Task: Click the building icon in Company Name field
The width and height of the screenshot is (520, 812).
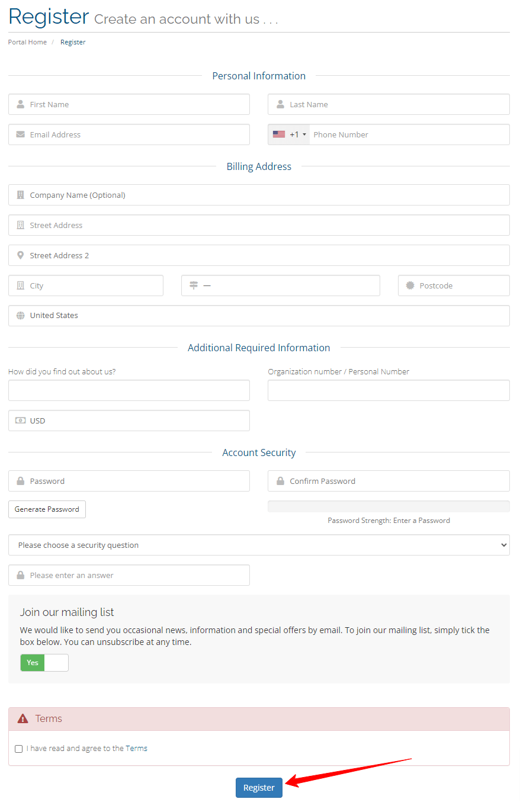Action: pyautogui.click(x=20, y=194)
